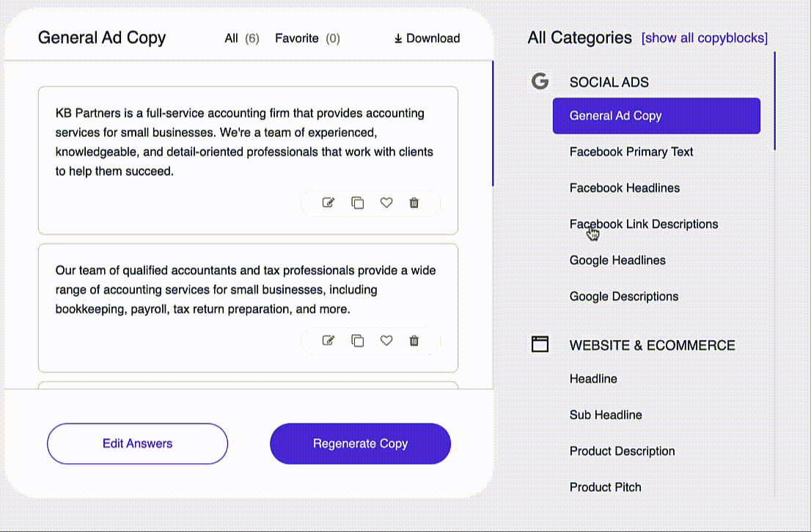Edit the KB Partners copy block
811x532 pixels.
pyautogui.click(x=329, y=203)
